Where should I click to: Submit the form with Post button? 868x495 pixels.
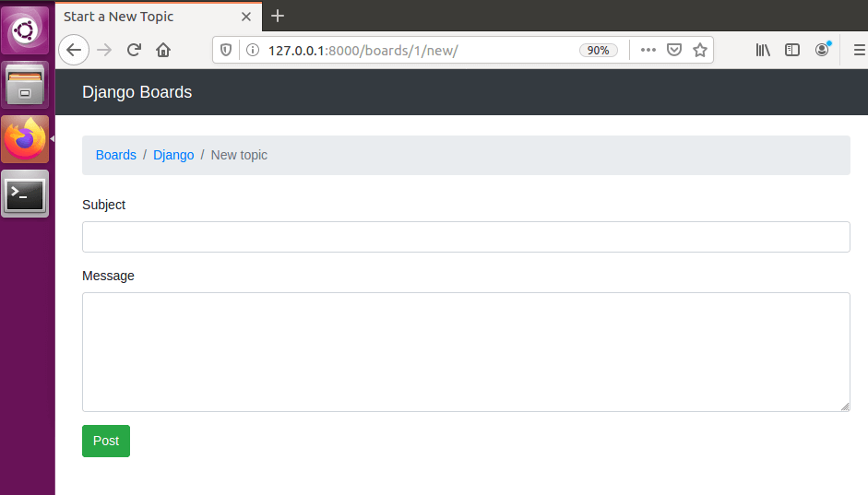(106, 441)
